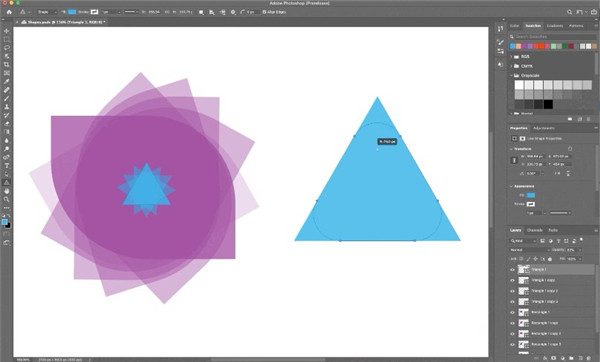Open Brush Settings collapsed panel icon

coord(501,42)
